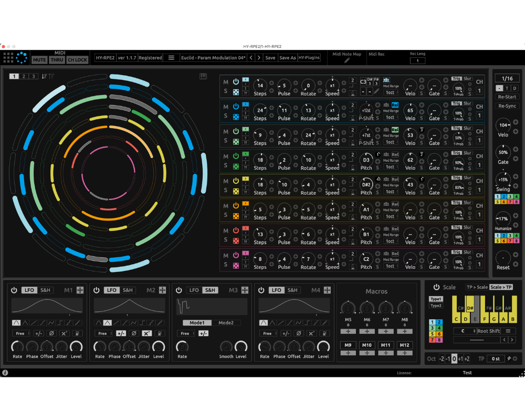Toggle the Scale section power button
The image size is (525, 420).
[x=436, y=287]
